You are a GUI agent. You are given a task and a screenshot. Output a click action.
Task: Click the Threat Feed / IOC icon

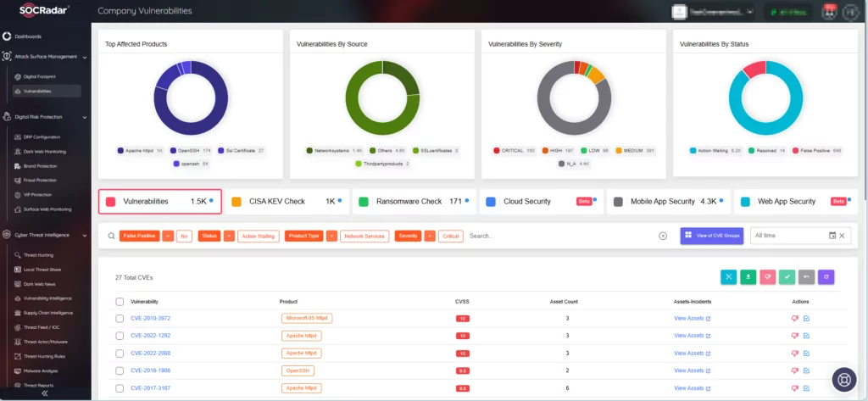pyautogui.click(x=19, y=327)
